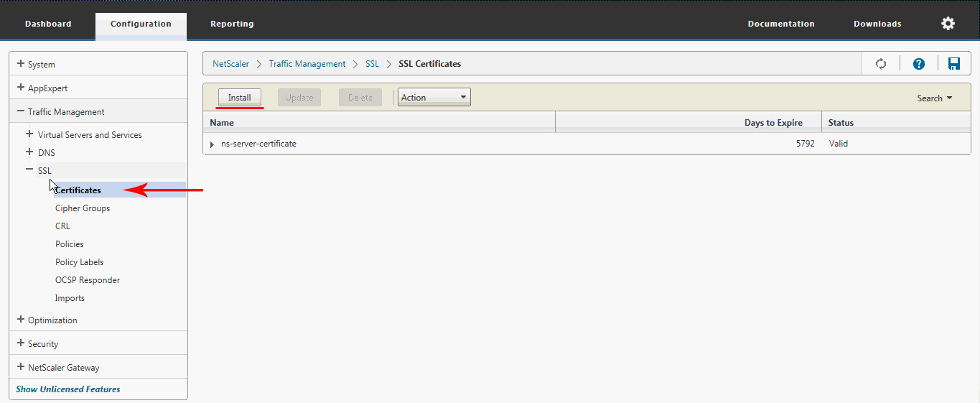Open help via the question mark icon
The width and height of the screenshot is (980, 403).
(x=918, y=64)
